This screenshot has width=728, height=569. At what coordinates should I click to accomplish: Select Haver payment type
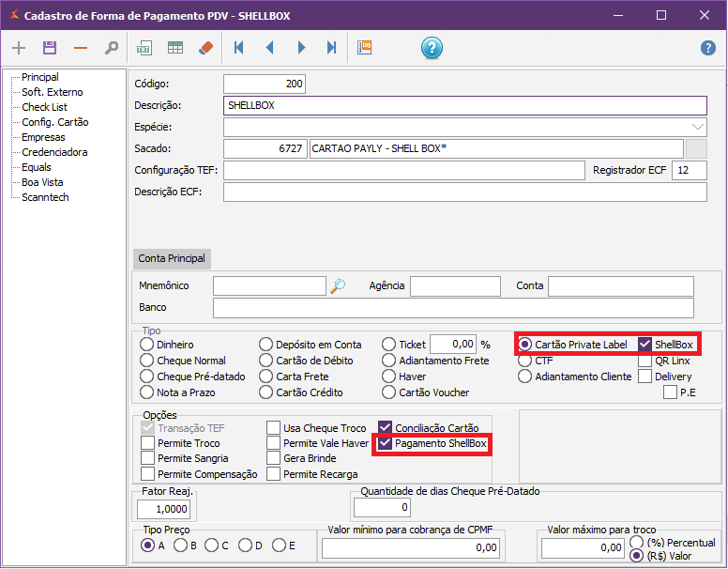click(388, 377)
